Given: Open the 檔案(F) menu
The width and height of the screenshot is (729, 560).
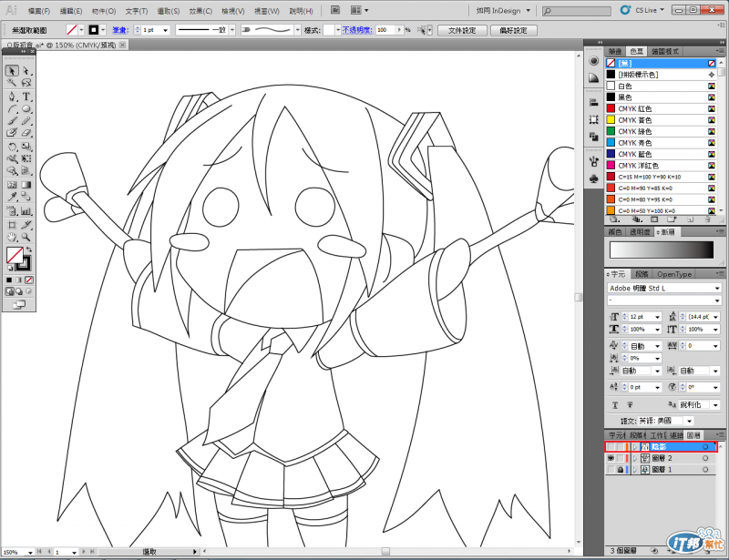Looking at the screenshot, I should [38, 11].
